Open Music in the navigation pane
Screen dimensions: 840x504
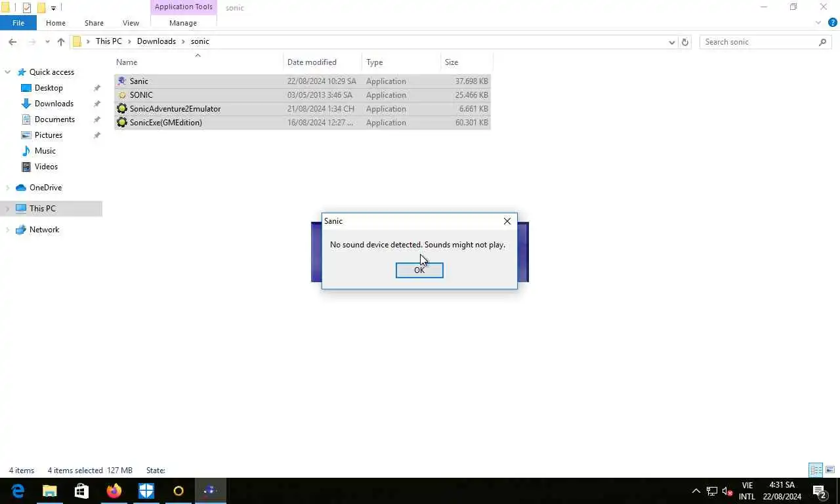point(45,151)
